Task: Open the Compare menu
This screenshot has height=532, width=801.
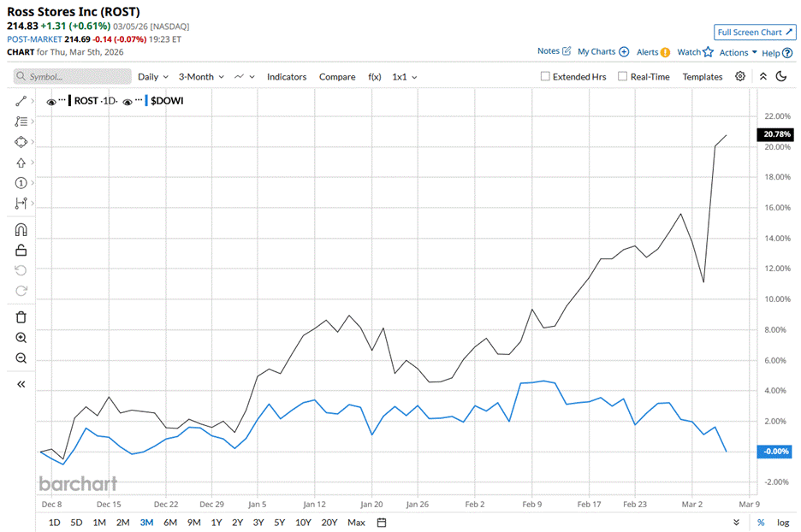Action: point(337,77)
